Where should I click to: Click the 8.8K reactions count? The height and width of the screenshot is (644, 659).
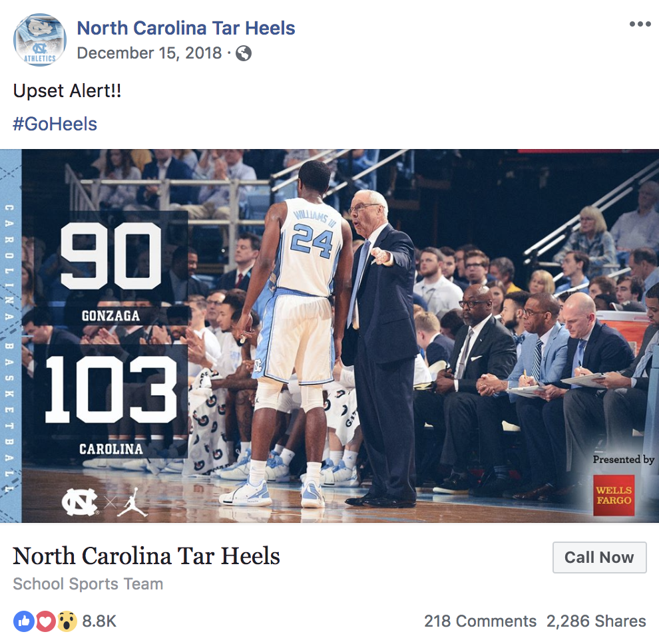click(x=99, y=621)
